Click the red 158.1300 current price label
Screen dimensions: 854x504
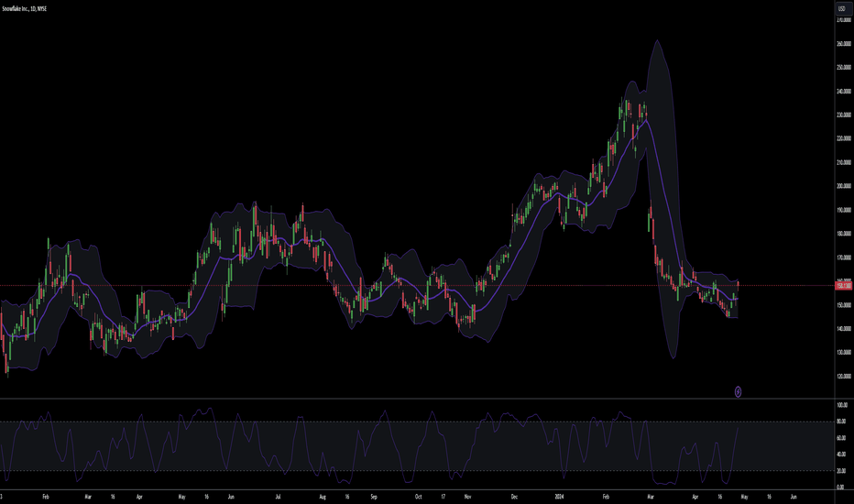[x=844, y=286]
